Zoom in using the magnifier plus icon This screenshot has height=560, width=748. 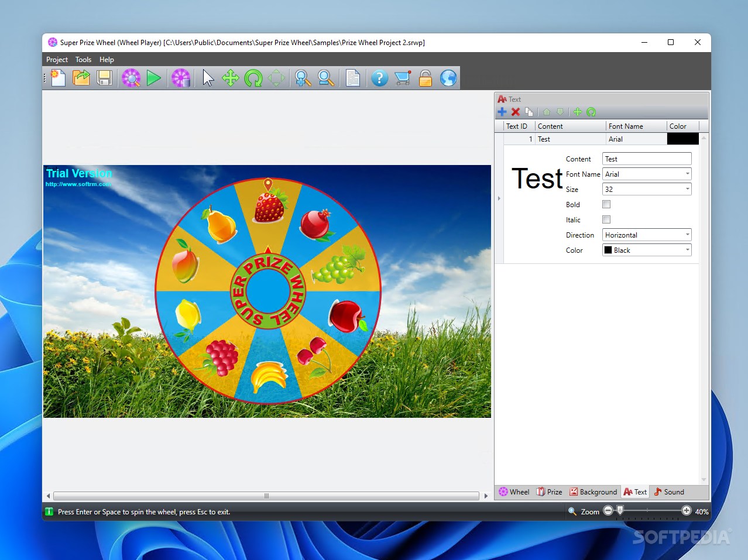pyautogui.click(x=303, y=78)
